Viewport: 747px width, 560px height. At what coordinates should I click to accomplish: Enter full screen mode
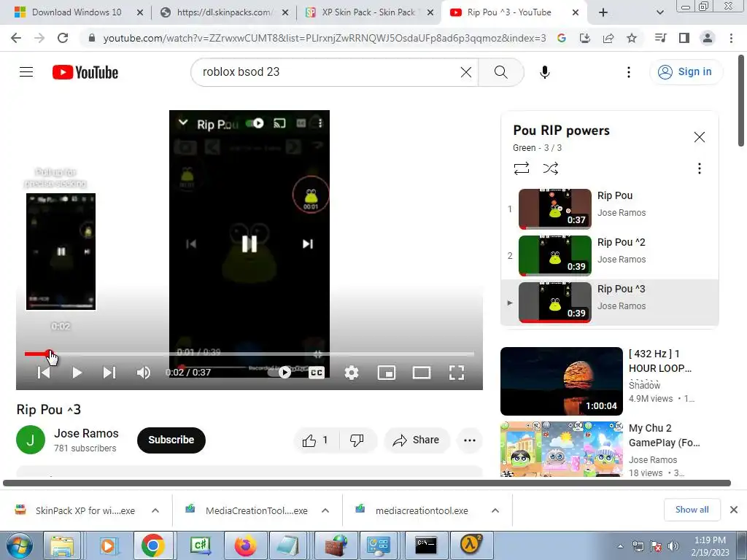pyautogui.click(x=457, y=373)
